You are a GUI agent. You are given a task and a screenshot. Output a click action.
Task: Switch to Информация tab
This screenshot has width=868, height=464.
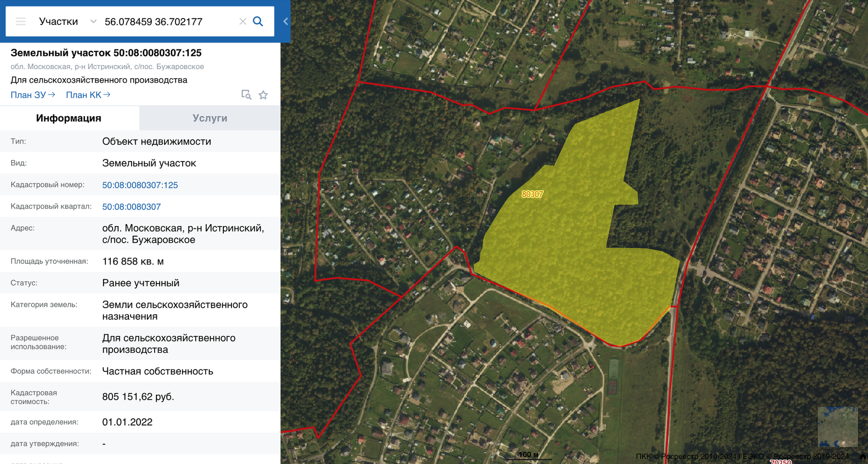coord(69,118)
